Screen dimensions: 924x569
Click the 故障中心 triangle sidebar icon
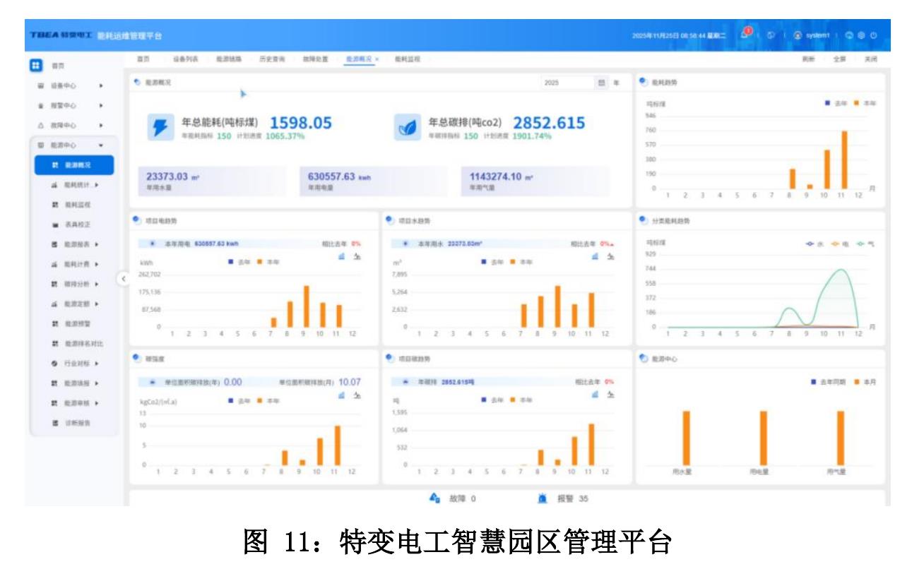[40, 125]
